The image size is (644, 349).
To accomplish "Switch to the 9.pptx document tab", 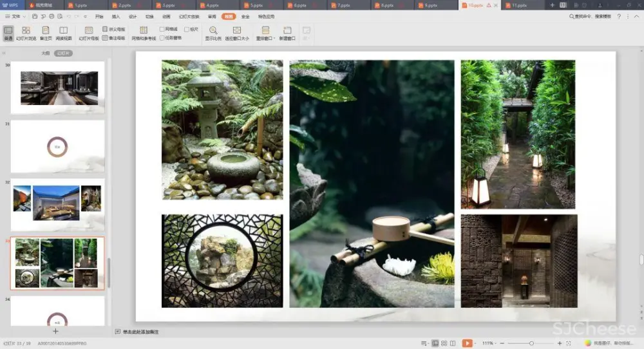I will pyautogui.click(x=430, y=5).
